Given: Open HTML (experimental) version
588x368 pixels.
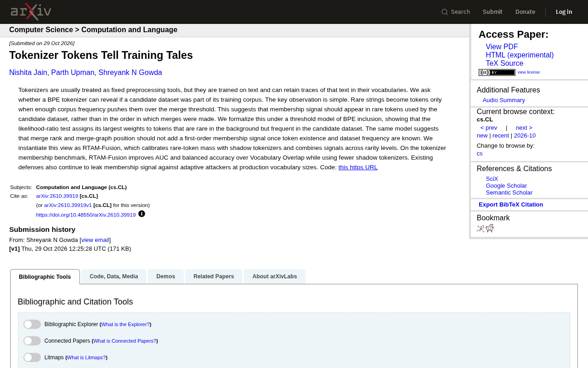Looking at the screenshot, I should tap(520, 55).
